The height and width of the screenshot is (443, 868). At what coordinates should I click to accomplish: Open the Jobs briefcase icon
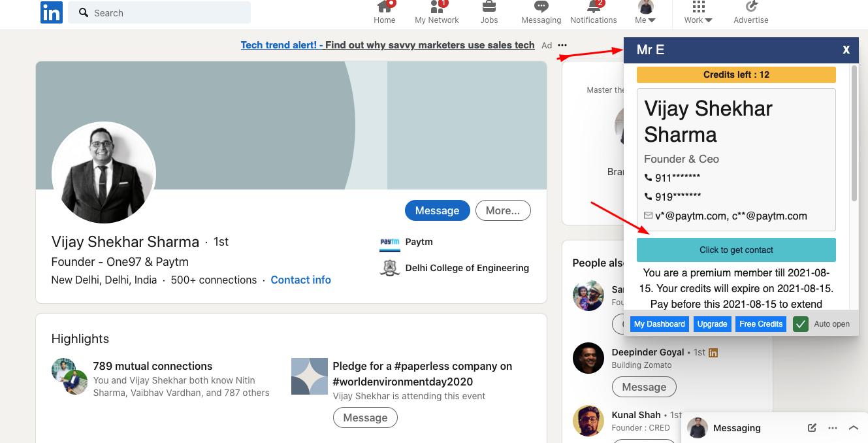(489, 7)
